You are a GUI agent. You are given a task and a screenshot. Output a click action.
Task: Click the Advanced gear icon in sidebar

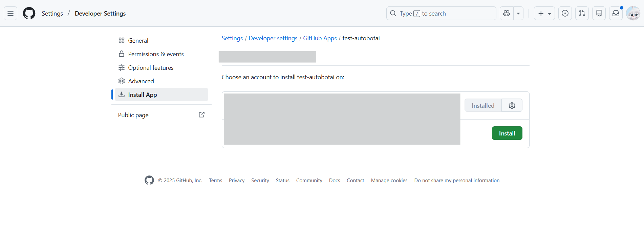tap(122, 81)
